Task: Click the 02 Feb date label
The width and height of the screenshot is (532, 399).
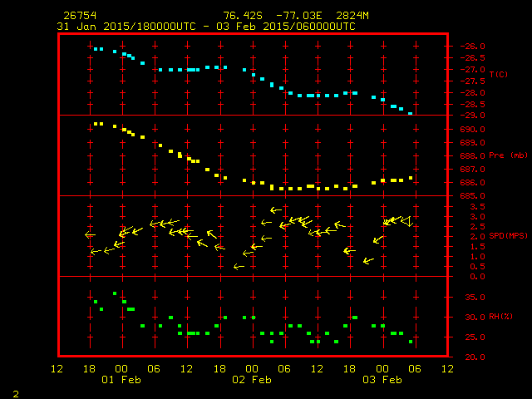Action: tap(252, 380)
